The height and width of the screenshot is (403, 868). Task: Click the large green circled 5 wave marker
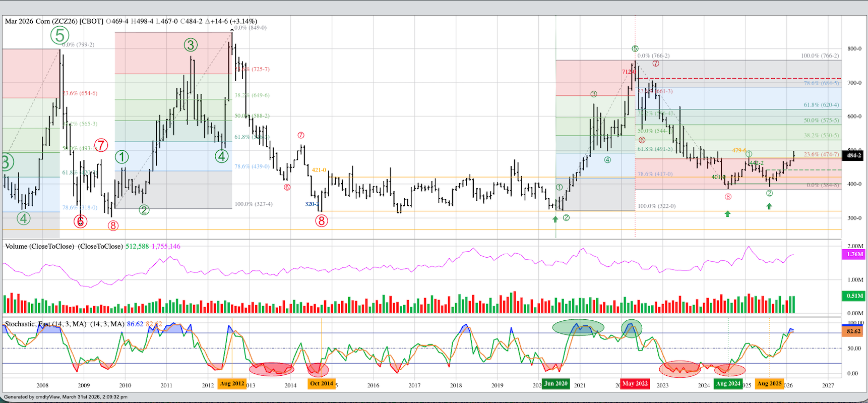tap(59, 35)
